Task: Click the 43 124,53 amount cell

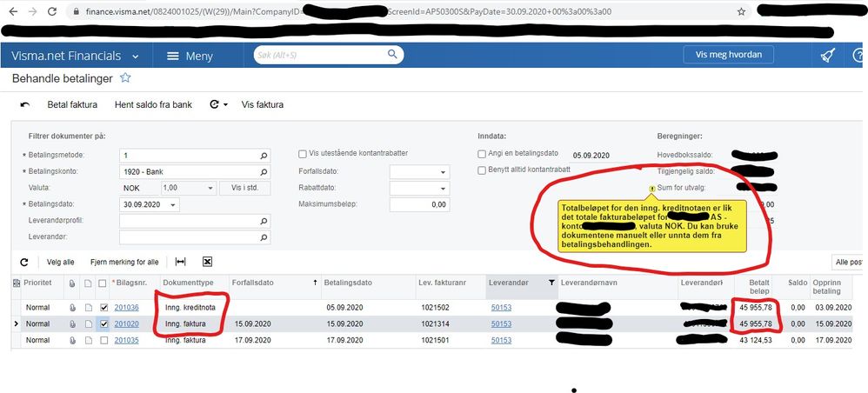Action: tap(753, 341)
